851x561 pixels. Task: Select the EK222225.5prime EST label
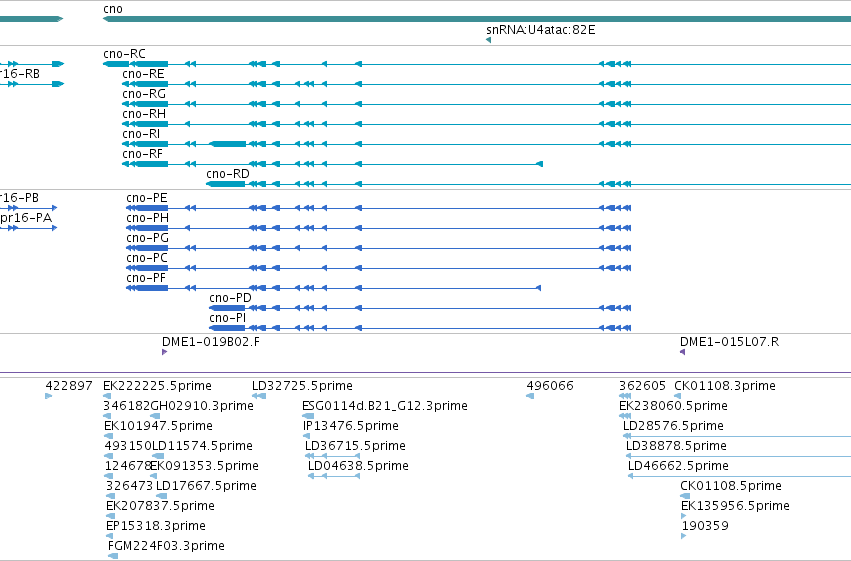157,386
